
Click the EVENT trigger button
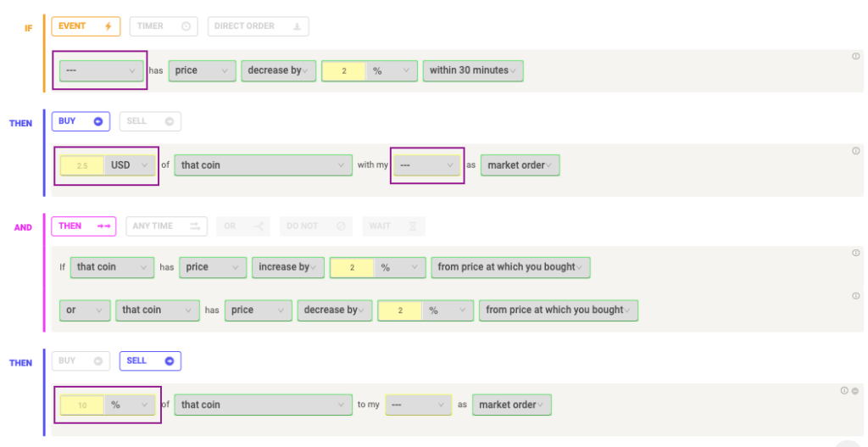tap(86, 26)
